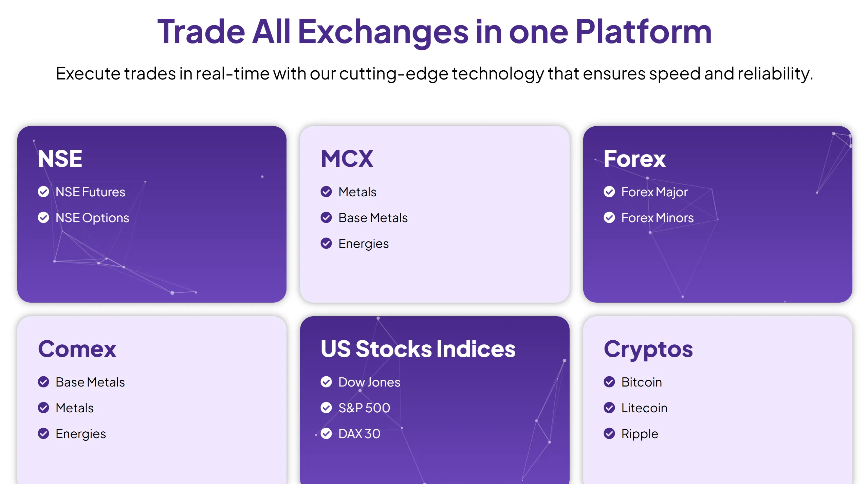The width and height of the screenshot is (868, 484).
Task: Click the check icon beside Comex Energies
Action: 43,433
